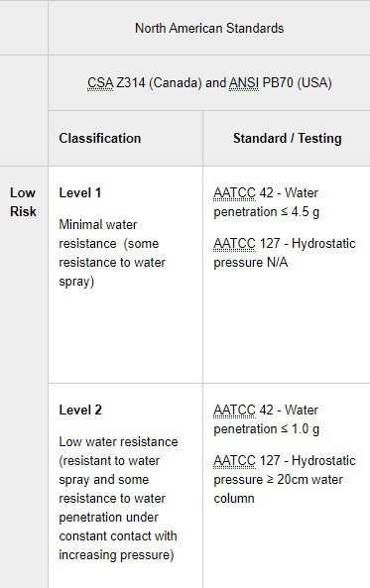Click the CSA abbreviation in the header
The width and height of the screenshot is (370, 588).
pos(100,82)
